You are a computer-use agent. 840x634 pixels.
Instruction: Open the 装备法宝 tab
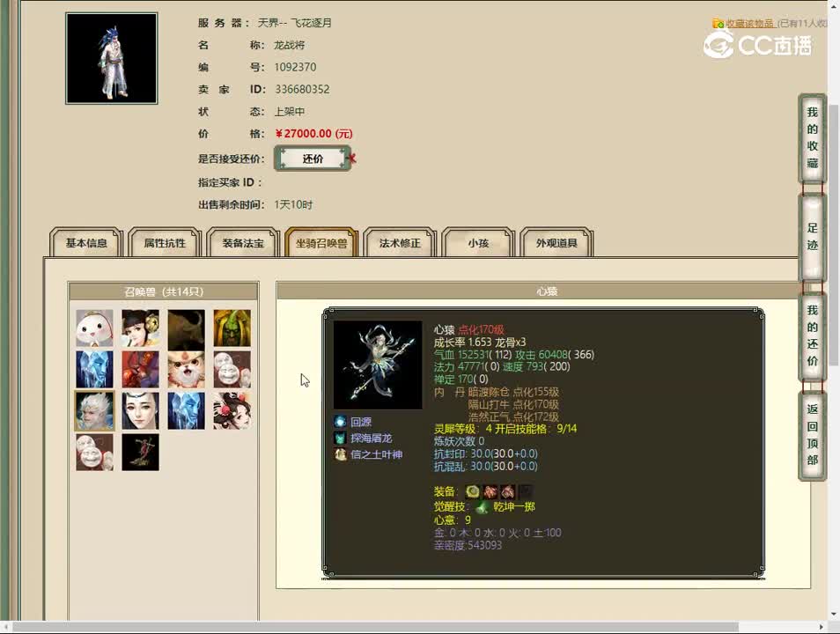243,243
